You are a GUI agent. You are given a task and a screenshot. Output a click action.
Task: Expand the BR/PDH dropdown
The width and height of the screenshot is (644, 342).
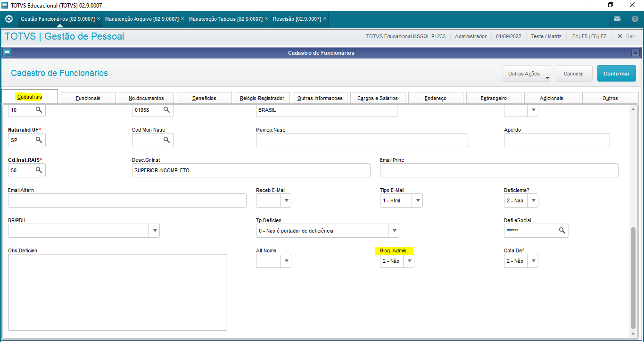pyautogui.click(x=154, y=231)
